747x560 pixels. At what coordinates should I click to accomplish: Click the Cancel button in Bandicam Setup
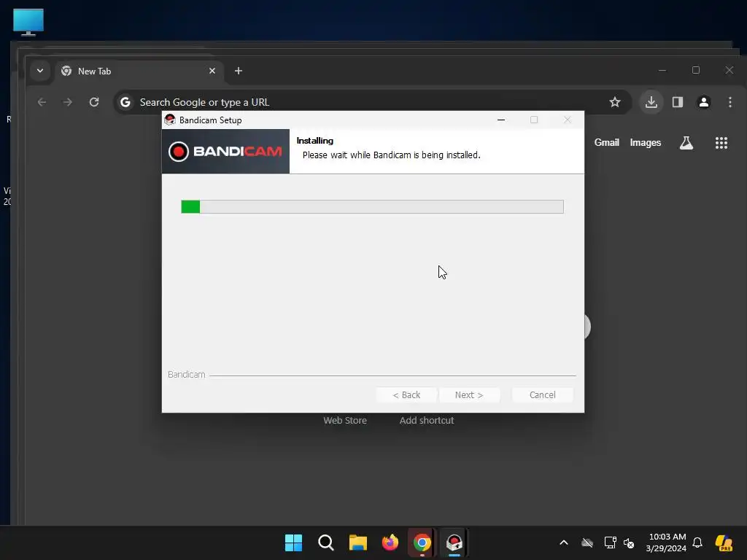click(x=542, y=394)
